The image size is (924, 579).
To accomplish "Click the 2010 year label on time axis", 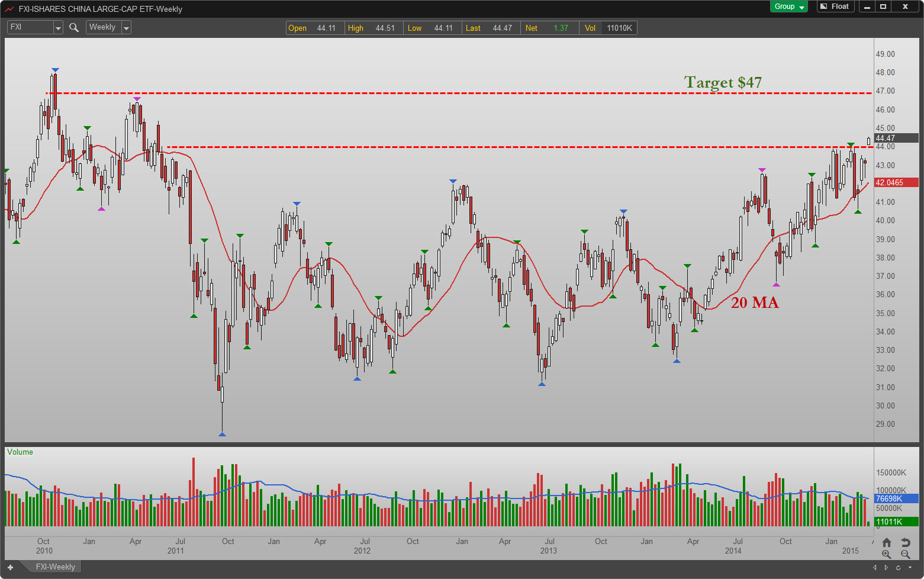I will coord(44,551).
